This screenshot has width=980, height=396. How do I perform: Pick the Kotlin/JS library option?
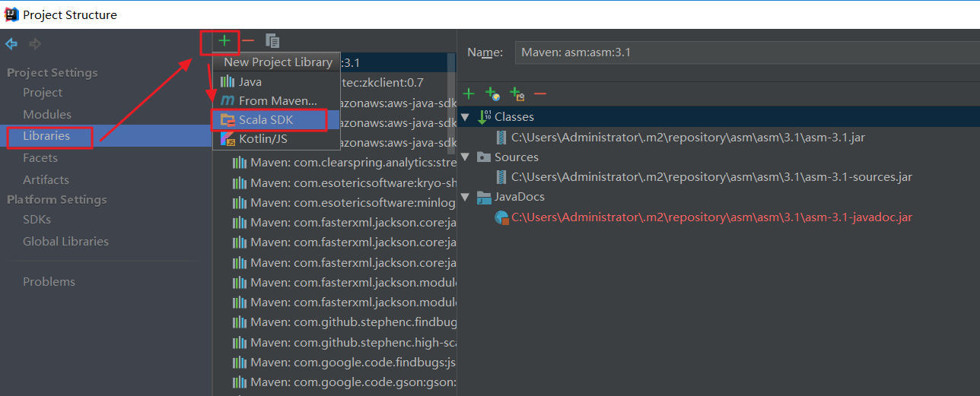click(x=276, y=139)
